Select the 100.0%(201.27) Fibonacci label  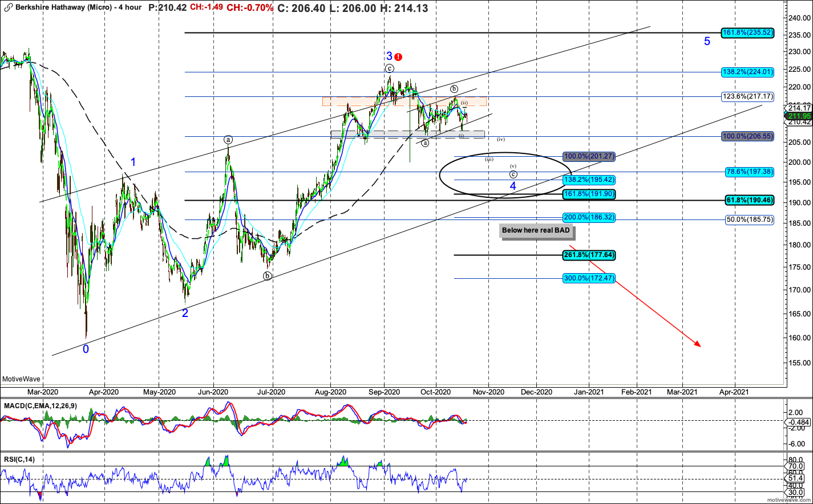pos(589,156)
